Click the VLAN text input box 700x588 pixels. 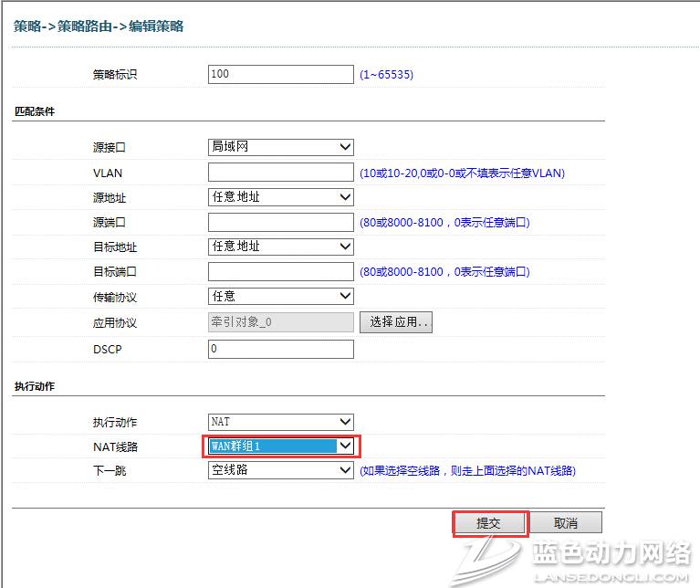pos(280,172)
